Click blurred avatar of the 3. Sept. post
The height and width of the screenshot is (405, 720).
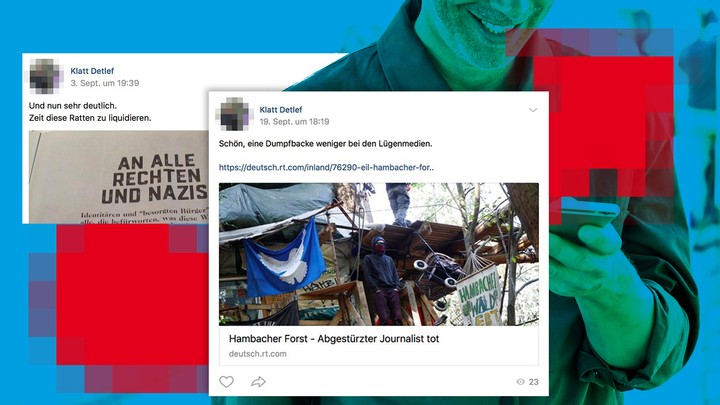[x=45, y=76]
